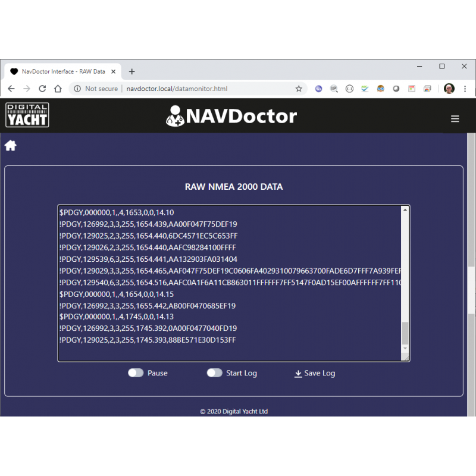Click the Digital Yacht logo

pos(27,115)
